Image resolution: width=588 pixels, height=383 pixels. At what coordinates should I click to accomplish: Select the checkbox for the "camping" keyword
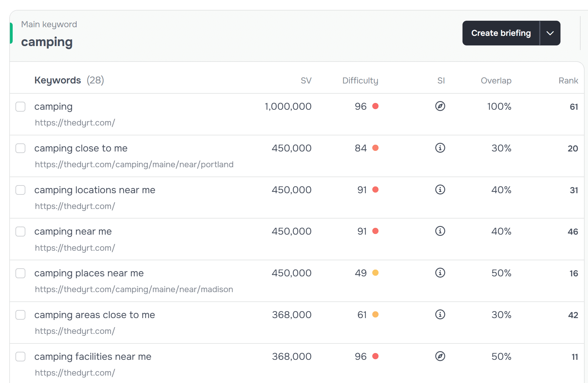[x=20, y=107]
